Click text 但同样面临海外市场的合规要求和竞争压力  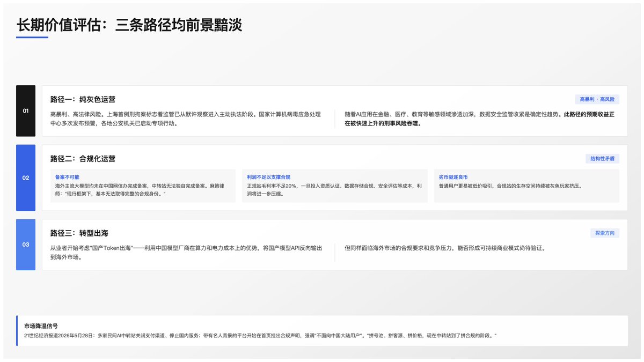pyautogui.click(x=445, y=248)
